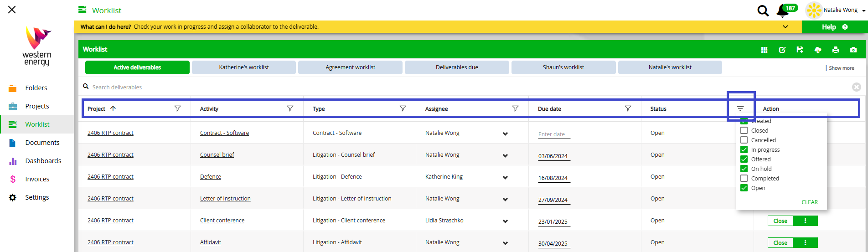
Task: Close the sidebar with the X icon
Action: point(12,10)
